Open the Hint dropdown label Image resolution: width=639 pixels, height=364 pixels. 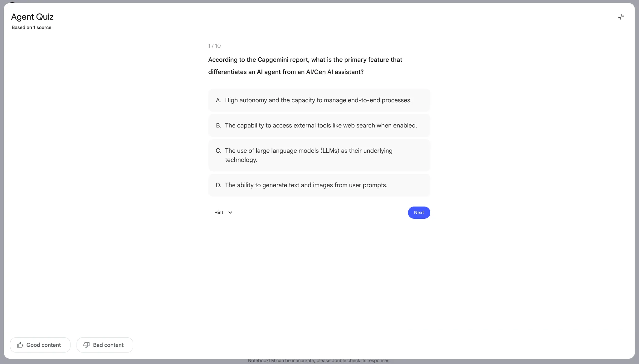(219, 213)
